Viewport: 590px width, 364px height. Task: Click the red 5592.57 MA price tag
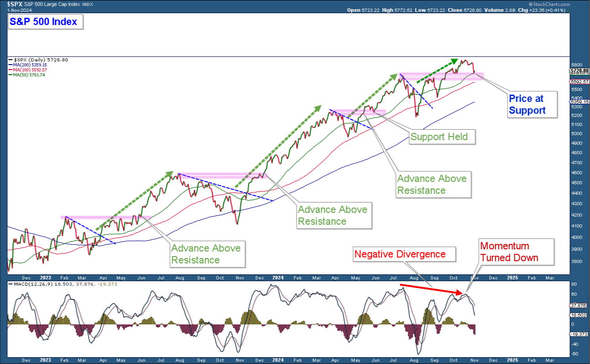pos(580,82)
